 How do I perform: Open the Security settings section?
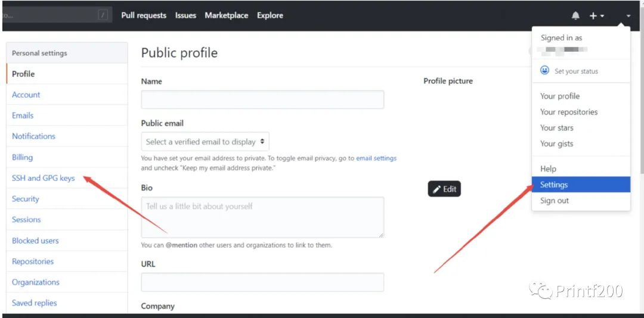point(26,199)
